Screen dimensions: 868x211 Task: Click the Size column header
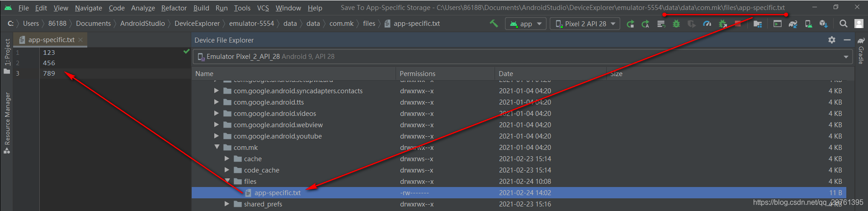click(730, 73)
